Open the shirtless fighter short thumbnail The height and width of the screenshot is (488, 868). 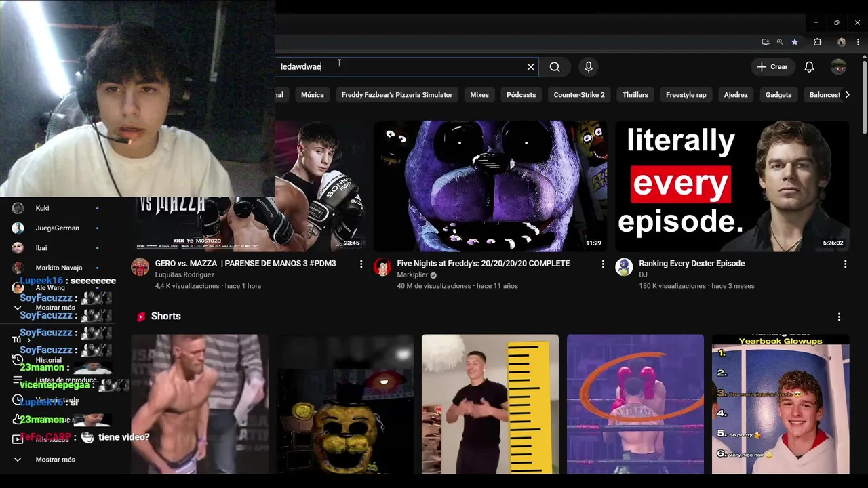click(200, 404)
